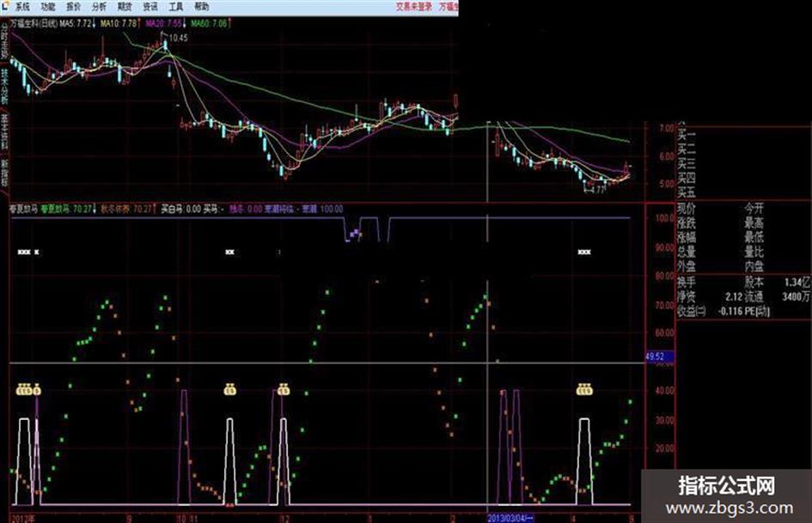Click the 交易未登录 login link
Viewport: 812px width, 523px height.
coord(414,7)
